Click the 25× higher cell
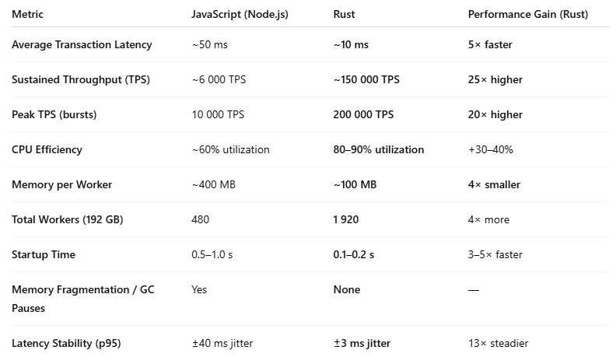Screen dimensions: 616x364 (x=495, y=79)
